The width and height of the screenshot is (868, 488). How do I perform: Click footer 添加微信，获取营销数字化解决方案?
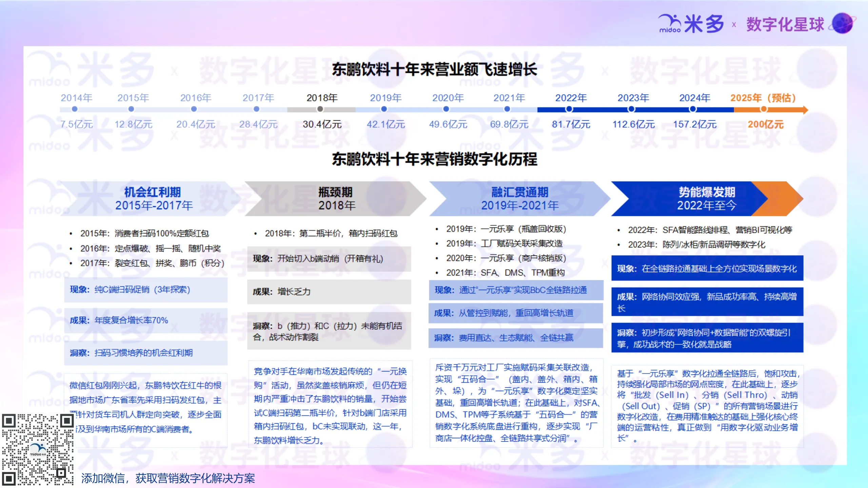[168, 479]
